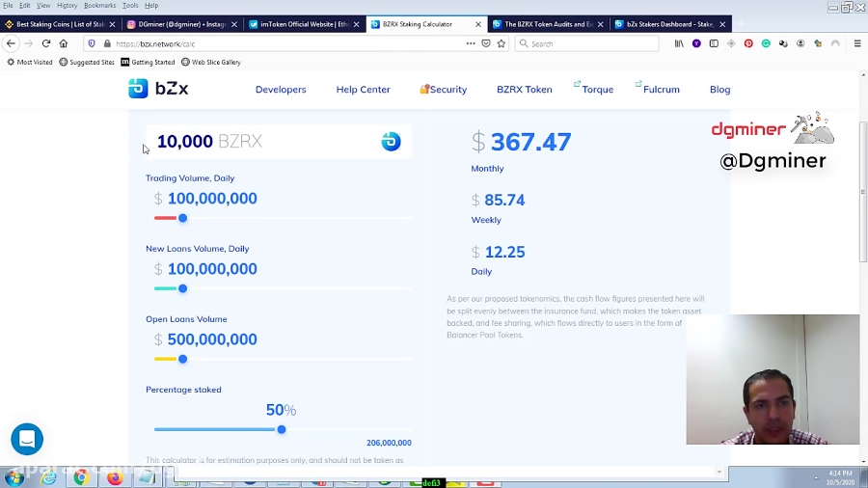
Task: Open the Developers nav link
Action: point(281,89)
